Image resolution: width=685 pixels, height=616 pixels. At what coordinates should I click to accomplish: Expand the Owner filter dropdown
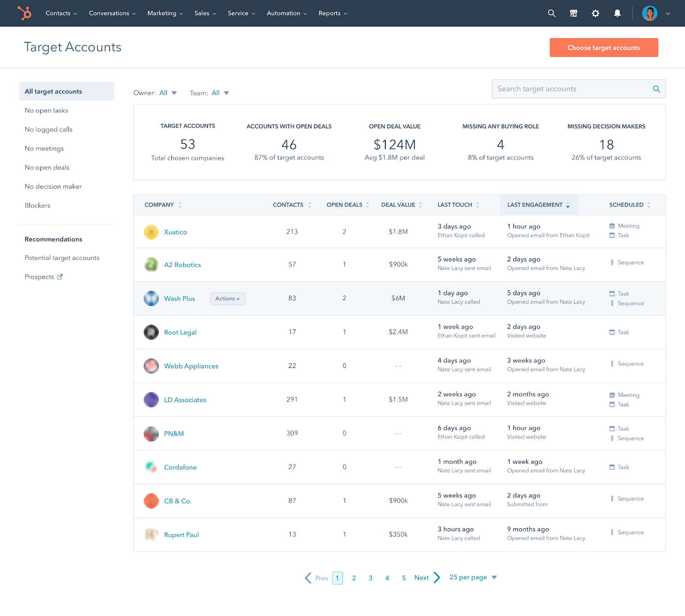(x=168, y=93)
